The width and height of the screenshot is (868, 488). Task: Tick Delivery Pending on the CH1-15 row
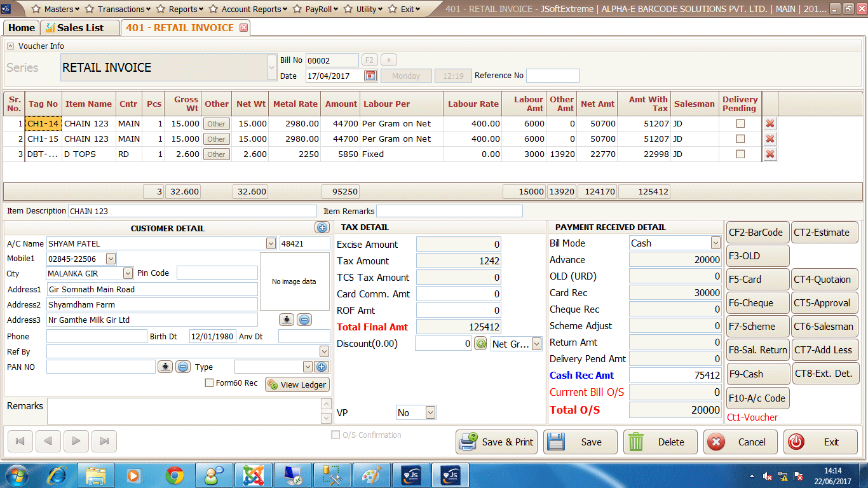[x=740, y=139]
